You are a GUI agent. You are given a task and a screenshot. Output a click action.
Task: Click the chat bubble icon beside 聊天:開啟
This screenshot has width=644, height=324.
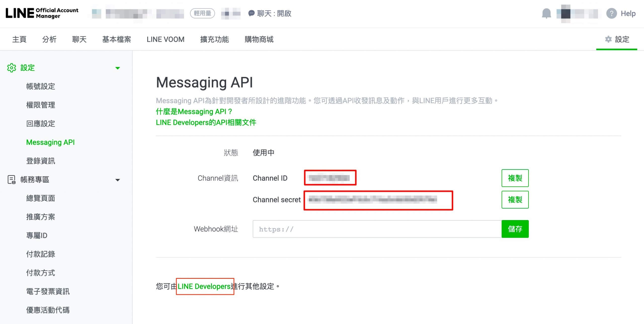click(x=251, y=13)
